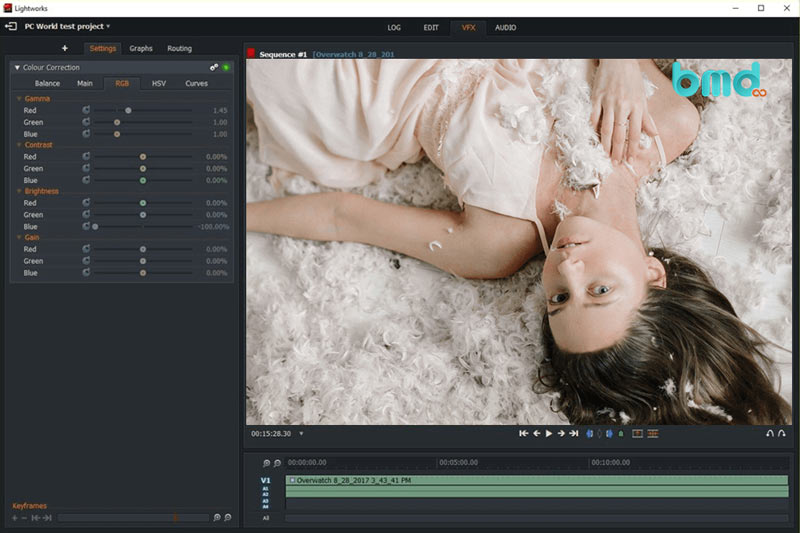Toggle keyframing for Contrast Red
This screenshot has width=800, height=533.
click(x=86, y=156)
